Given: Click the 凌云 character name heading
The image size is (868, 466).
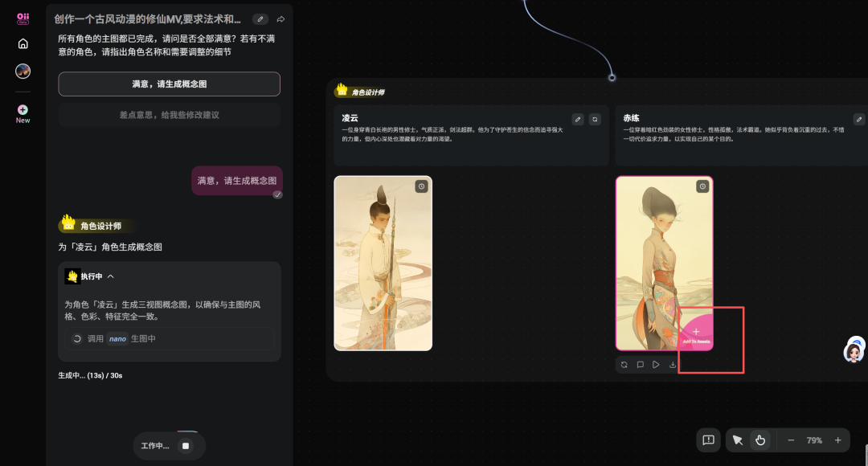Looking at the screenshot, I should point(350,118).
